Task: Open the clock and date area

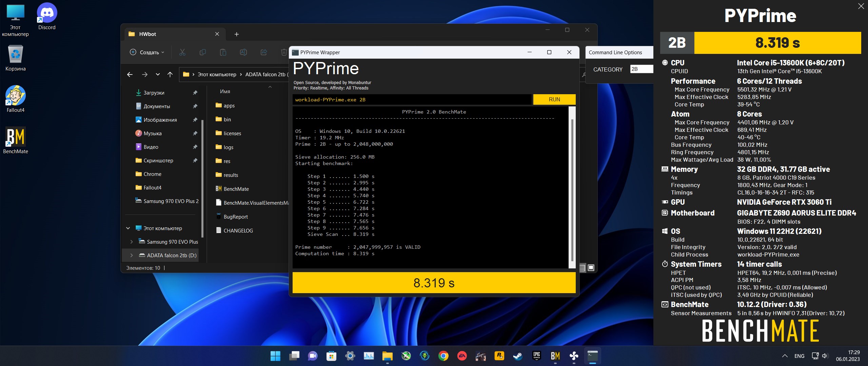Action: 848,356
